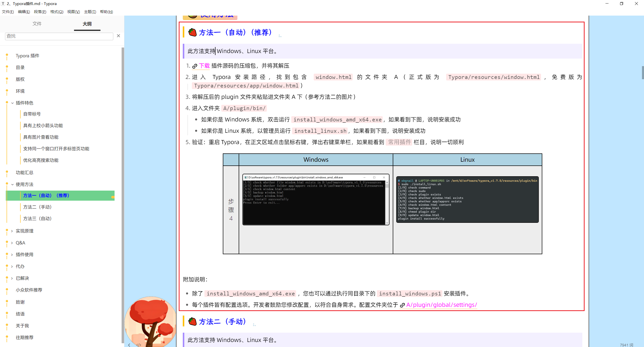Select 具有上校小箭头功能 outline entry

(43, 125)
